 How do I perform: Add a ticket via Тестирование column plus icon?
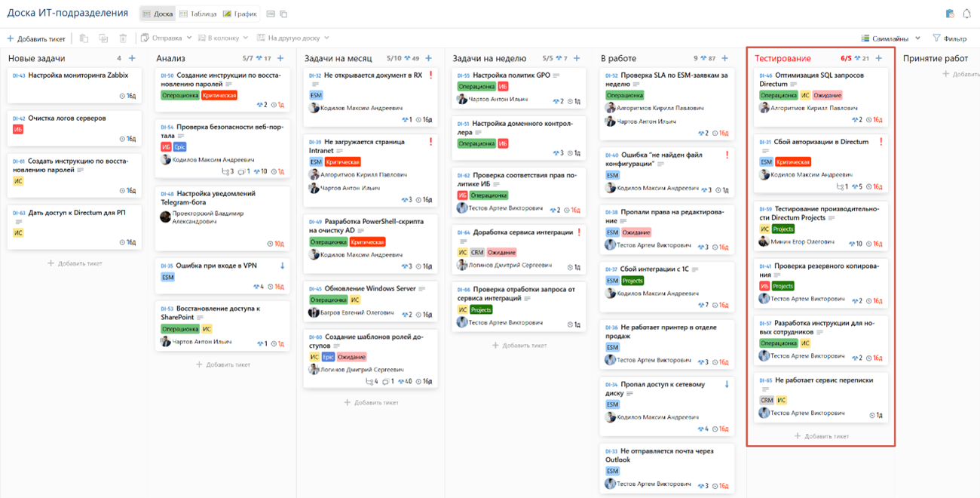879,58
